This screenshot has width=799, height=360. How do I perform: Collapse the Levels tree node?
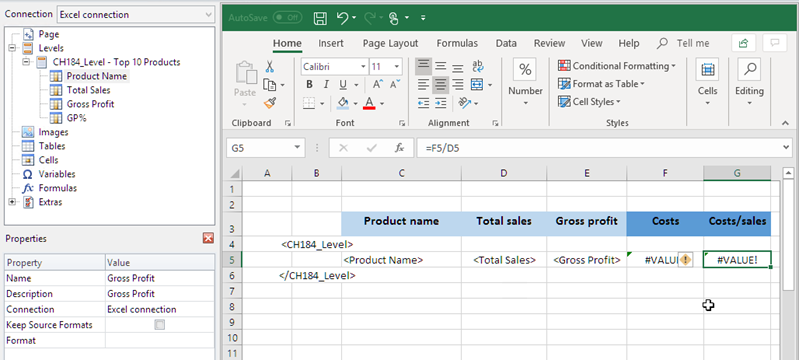pyautogui.click(x=12, y=48)
